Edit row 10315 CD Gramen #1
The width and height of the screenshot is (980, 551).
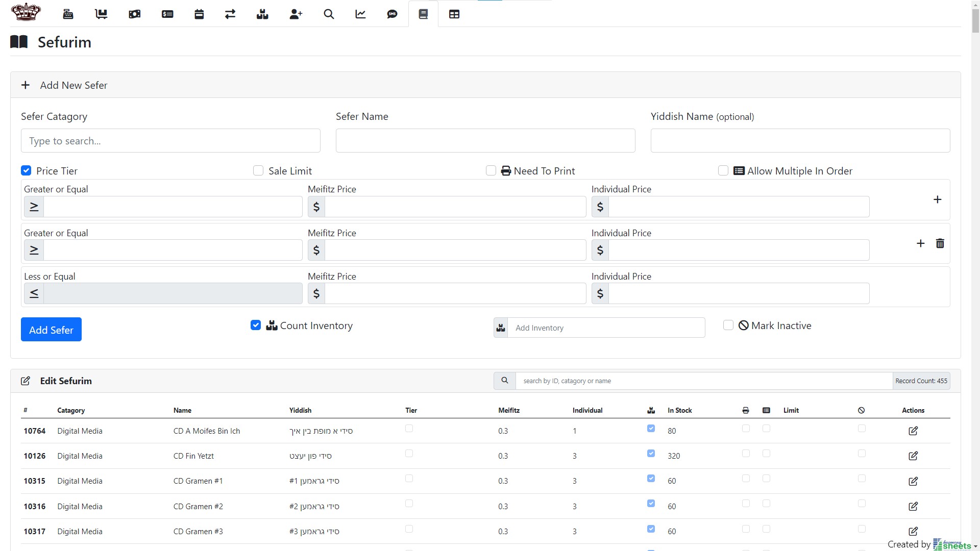913,481
